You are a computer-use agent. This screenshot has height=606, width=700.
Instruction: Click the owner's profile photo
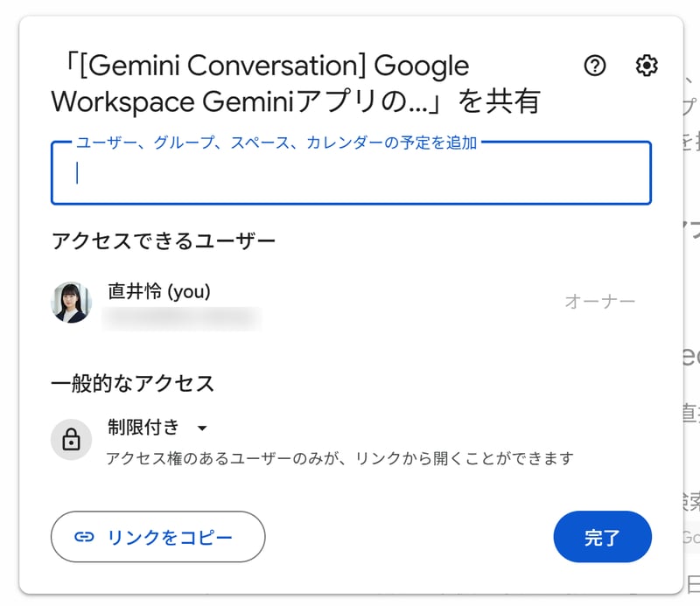(x=72, y=302)
